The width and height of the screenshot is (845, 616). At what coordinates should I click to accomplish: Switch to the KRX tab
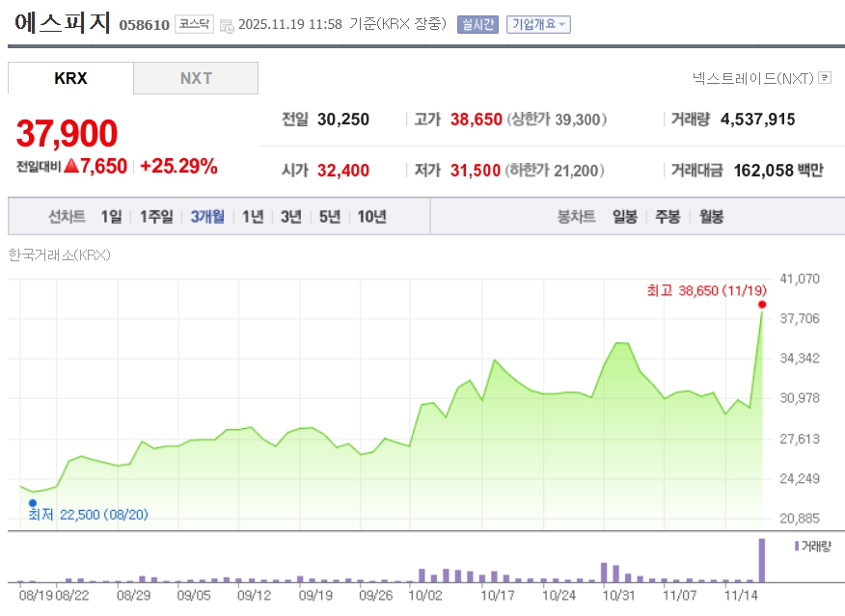pos(70,78)
